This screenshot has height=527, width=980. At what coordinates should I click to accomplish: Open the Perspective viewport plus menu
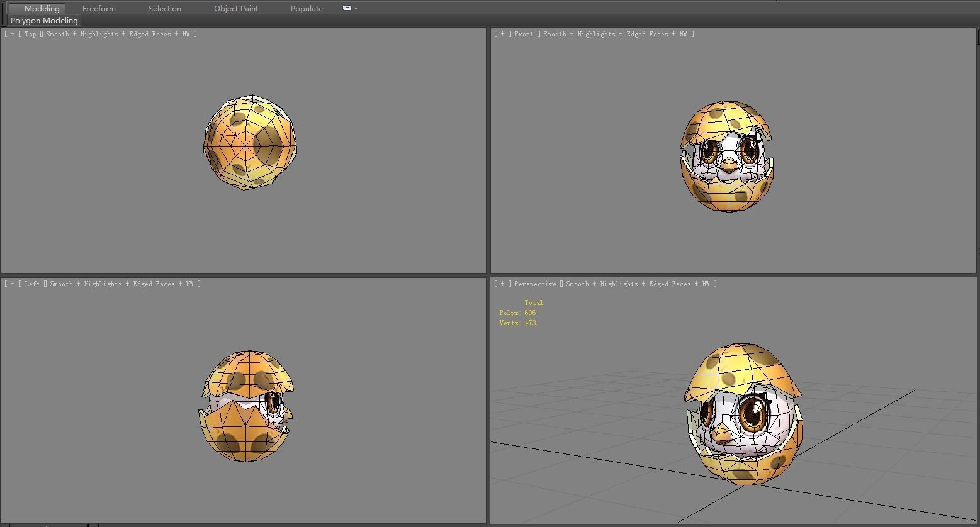[x=502, y=284]
